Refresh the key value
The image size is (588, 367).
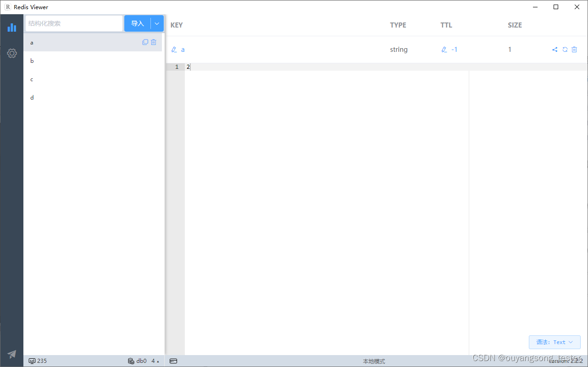pyautogui.click(x=565, y=50)
